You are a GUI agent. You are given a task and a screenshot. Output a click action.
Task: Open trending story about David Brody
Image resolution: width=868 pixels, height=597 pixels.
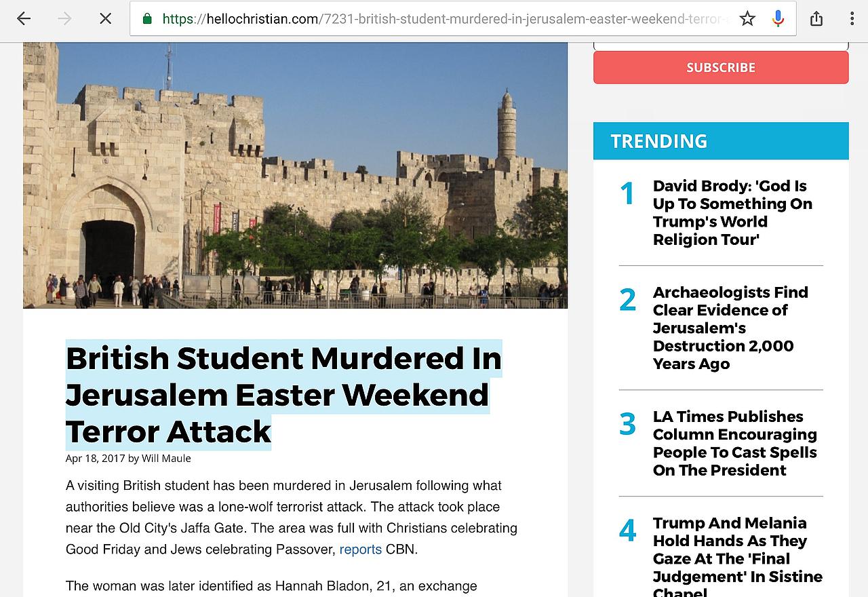click(x=732, y=212)
